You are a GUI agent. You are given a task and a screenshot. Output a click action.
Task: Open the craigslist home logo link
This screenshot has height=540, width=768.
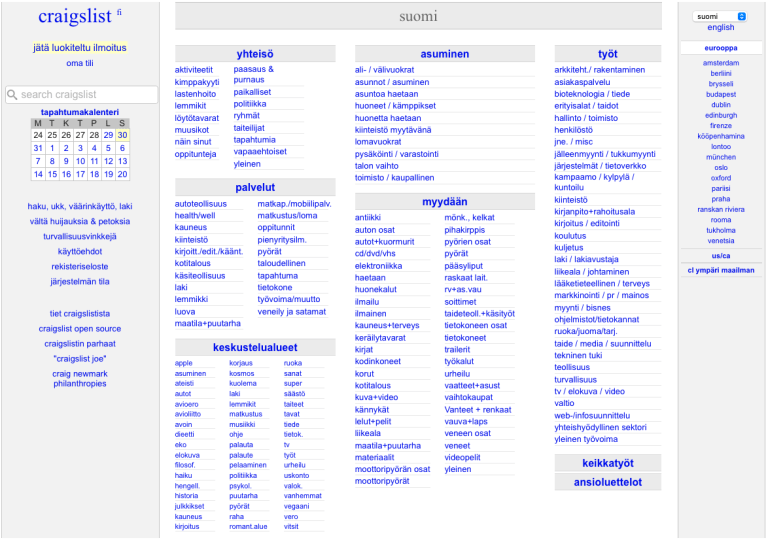point(75,17)
